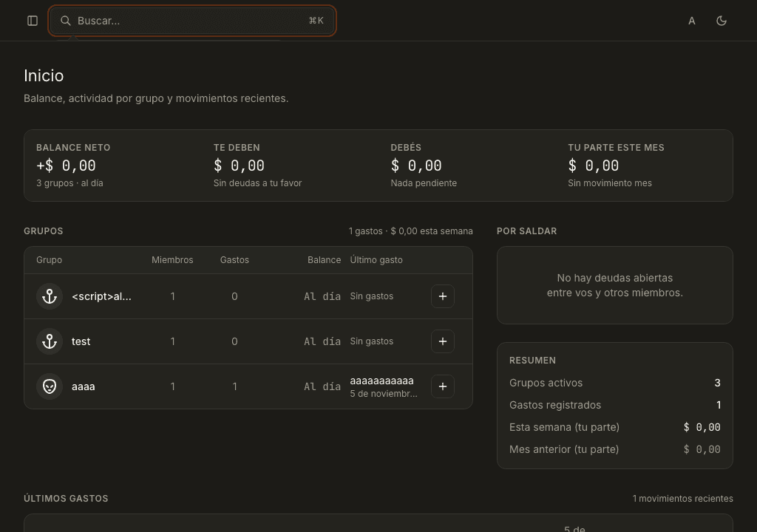Click the anchor icon of <script>al... group
This screenshot has width=757, height=532.
[50, 296]
